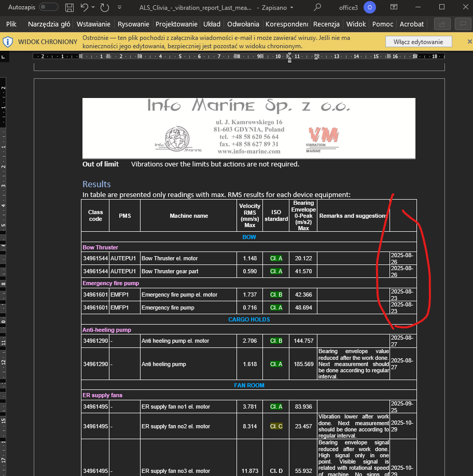Click the Protected View shield icon
Screen dimensions: 473x476
(x=9, y=41)
